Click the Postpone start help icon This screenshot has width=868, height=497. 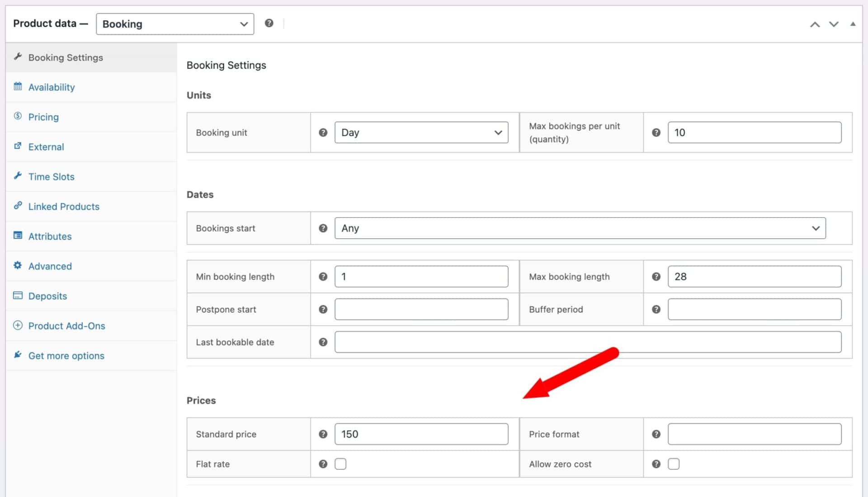323,309
